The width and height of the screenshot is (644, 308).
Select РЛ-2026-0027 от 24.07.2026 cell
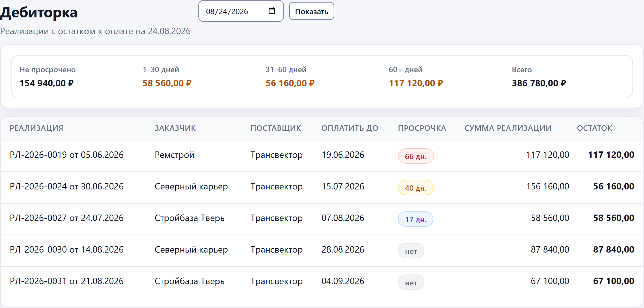point(67,218)
